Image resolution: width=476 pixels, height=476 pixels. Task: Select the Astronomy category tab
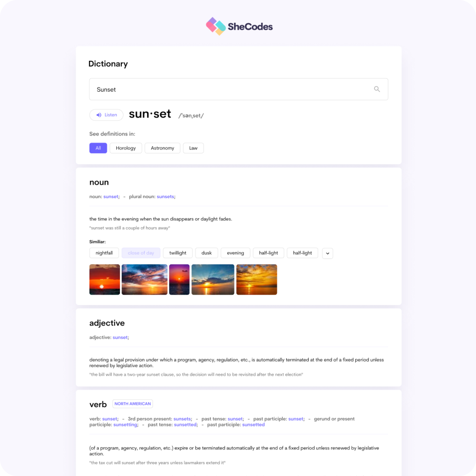click(x=162, y=148)
